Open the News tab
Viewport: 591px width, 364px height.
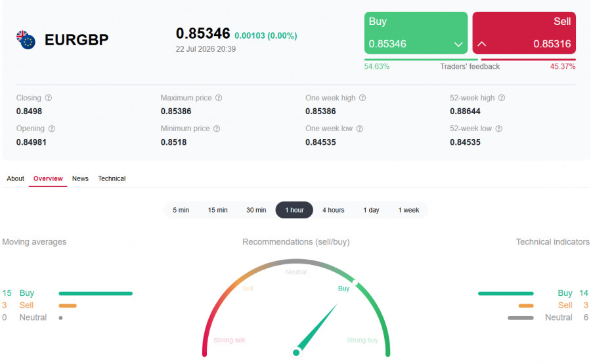click(x=80, y=178)
